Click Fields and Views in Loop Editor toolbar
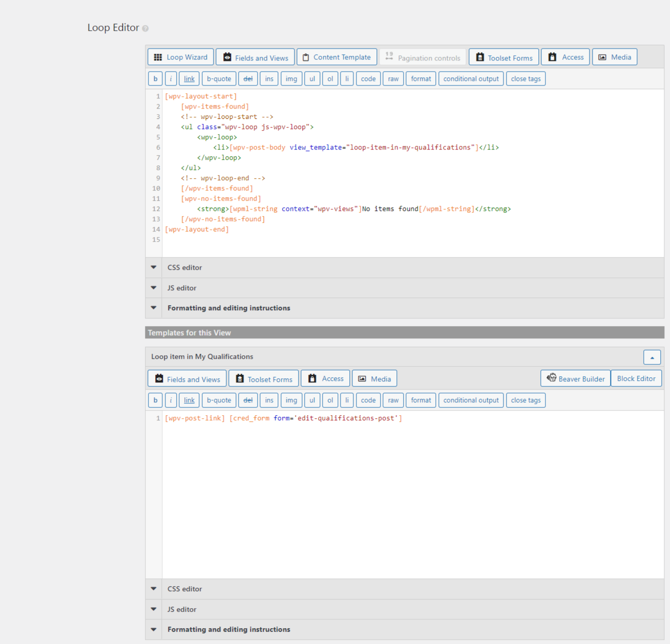Screen dimensions: 670x644 (255, 57)
